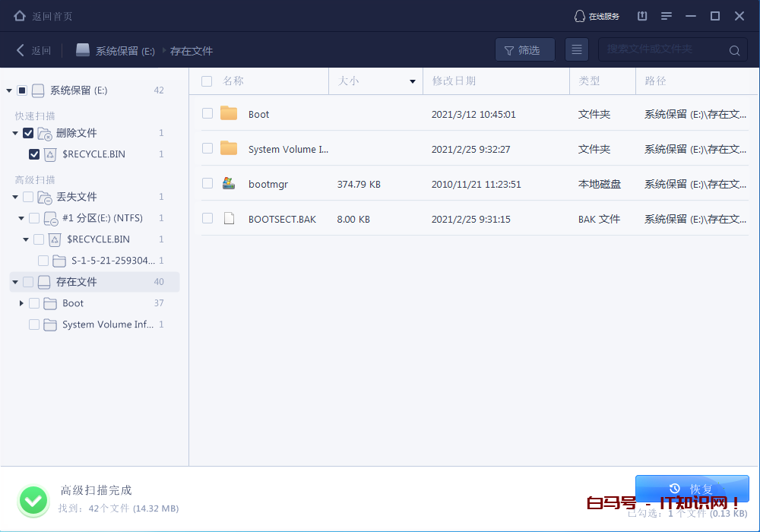Click the green scan-complete checkmark icon
The image size is (760, 532).
33,500
